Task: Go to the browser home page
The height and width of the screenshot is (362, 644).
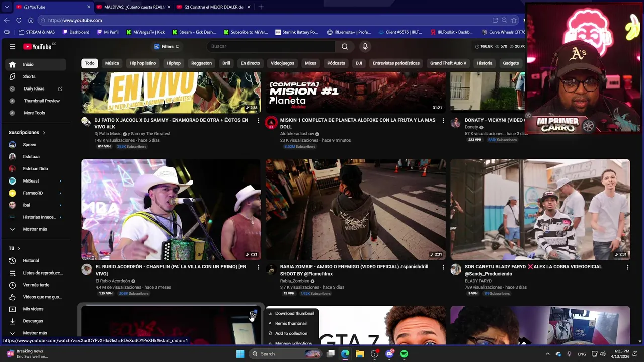Action: click(31, 20)
